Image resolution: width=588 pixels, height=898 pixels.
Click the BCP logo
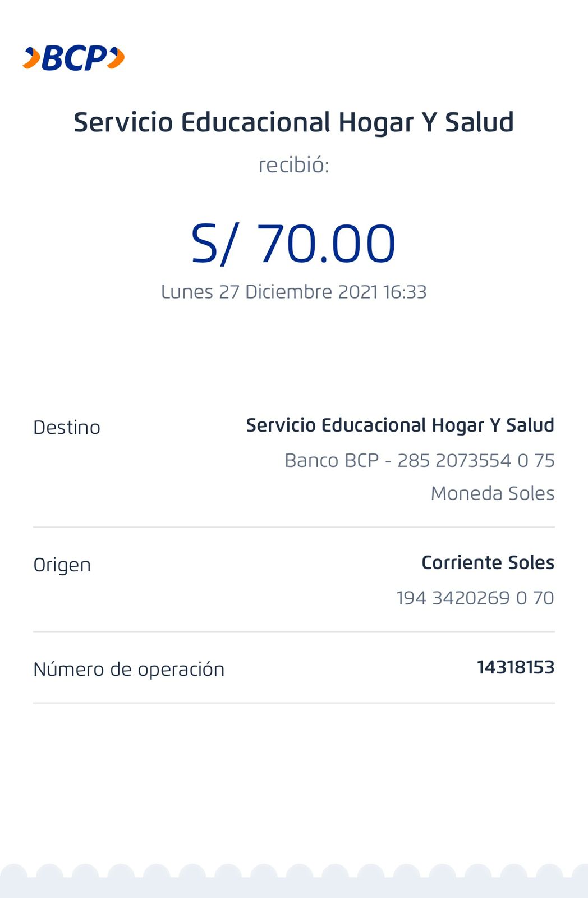click(x=73, y=58)
